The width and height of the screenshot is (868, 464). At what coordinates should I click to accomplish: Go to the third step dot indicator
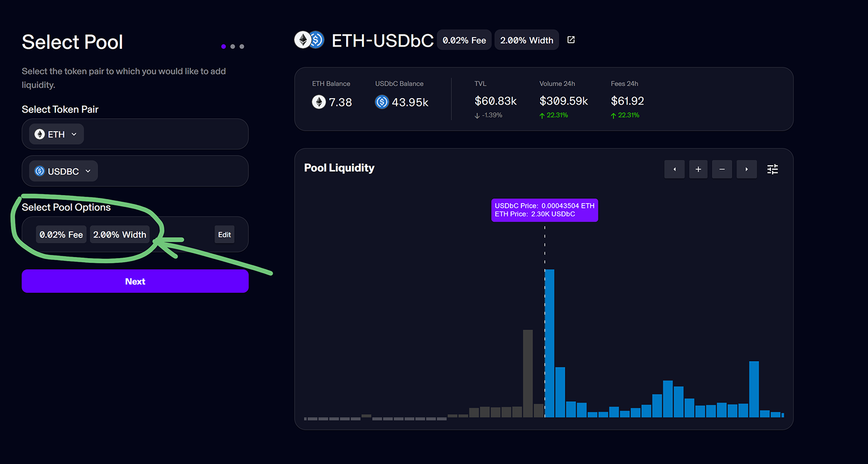[x=242, y=47]
